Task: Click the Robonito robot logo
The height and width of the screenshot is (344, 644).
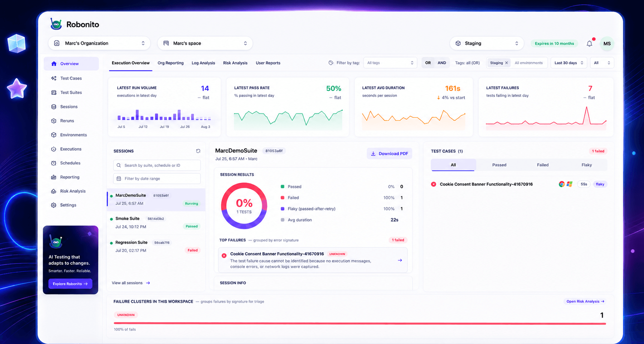Action: pyautogui.click(x=56, y=24)
